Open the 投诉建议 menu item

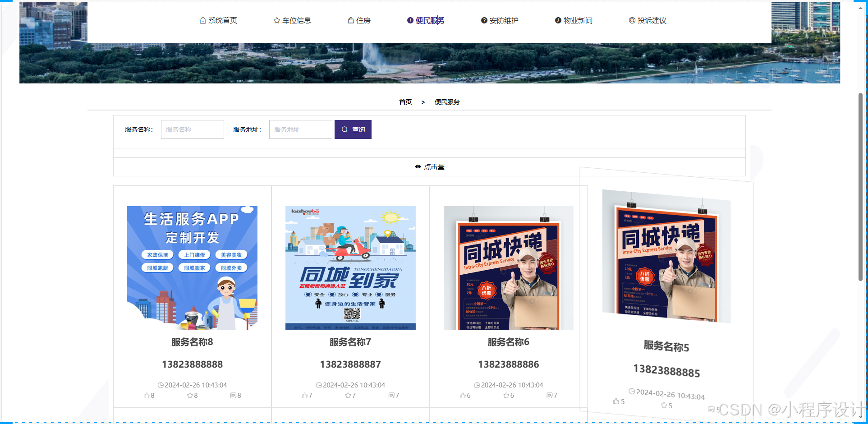pos(648,20)
